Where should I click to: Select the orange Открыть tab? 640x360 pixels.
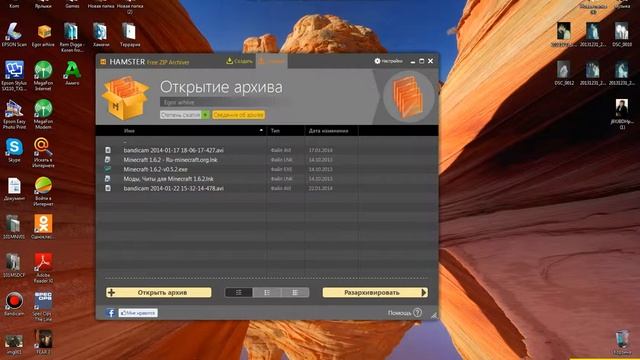271,61
